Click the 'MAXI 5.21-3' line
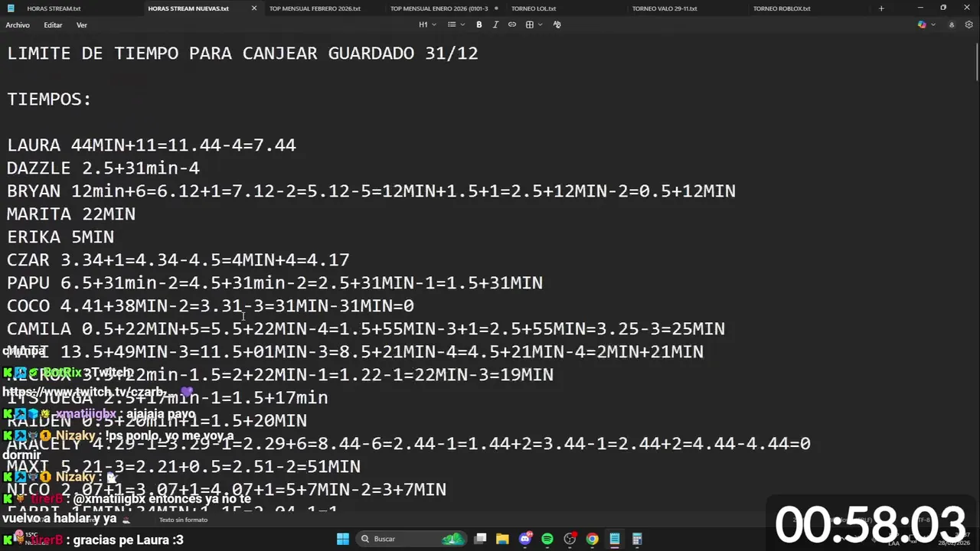 click(x=184, y=467)
